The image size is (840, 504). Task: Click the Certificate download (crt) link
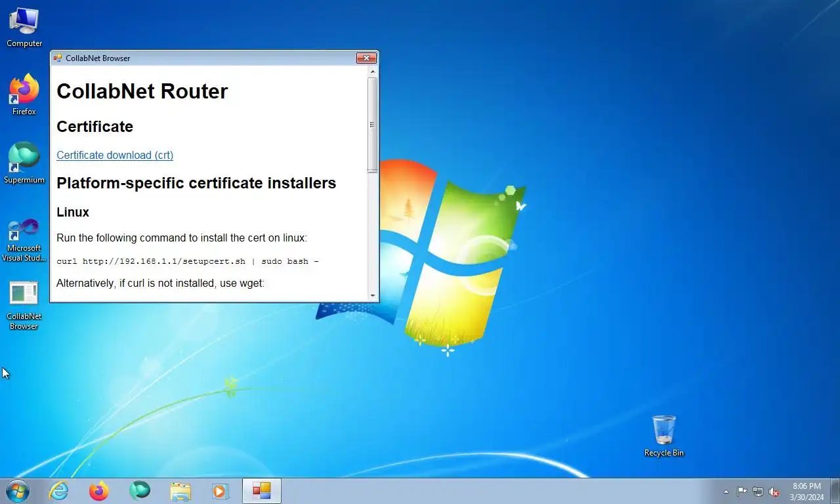point(115,155)
